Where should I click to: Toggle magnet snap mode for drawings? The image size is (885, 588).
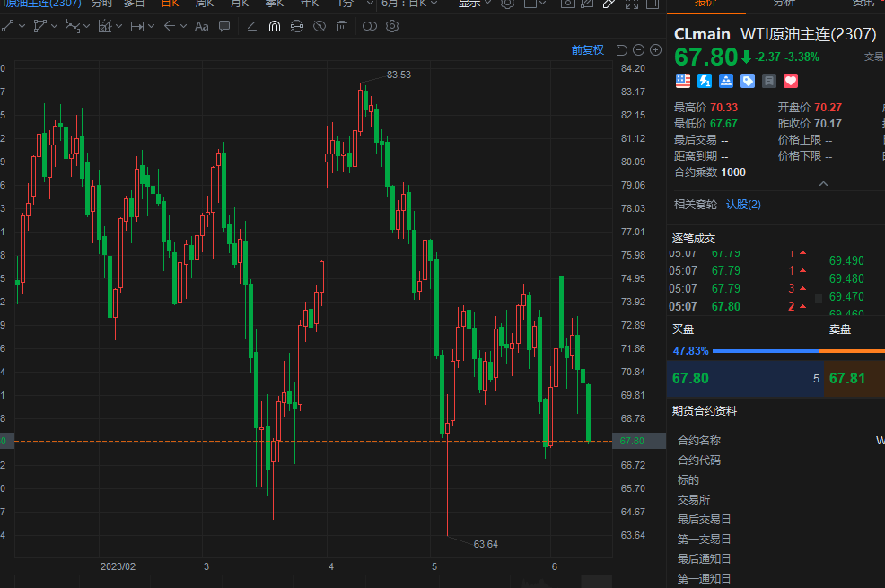(x=275, y=26)
